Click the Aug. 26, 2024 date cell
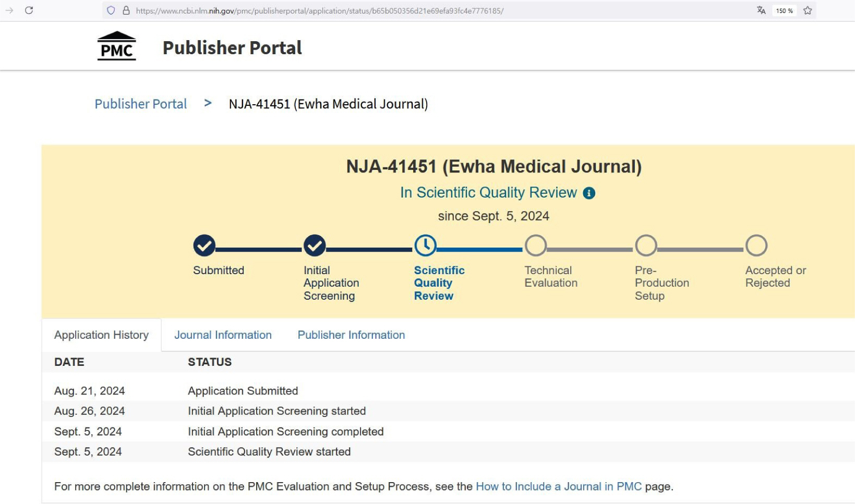 tap(89, 411)
